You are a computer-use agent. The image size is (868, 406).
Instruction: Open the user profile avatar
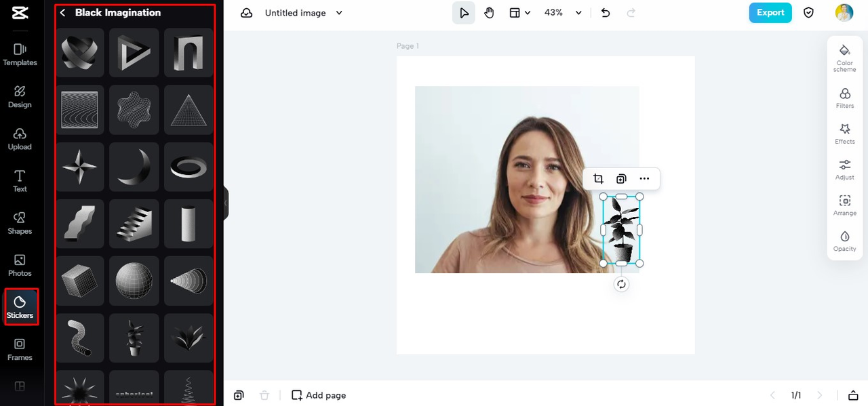tap(844, 13)
